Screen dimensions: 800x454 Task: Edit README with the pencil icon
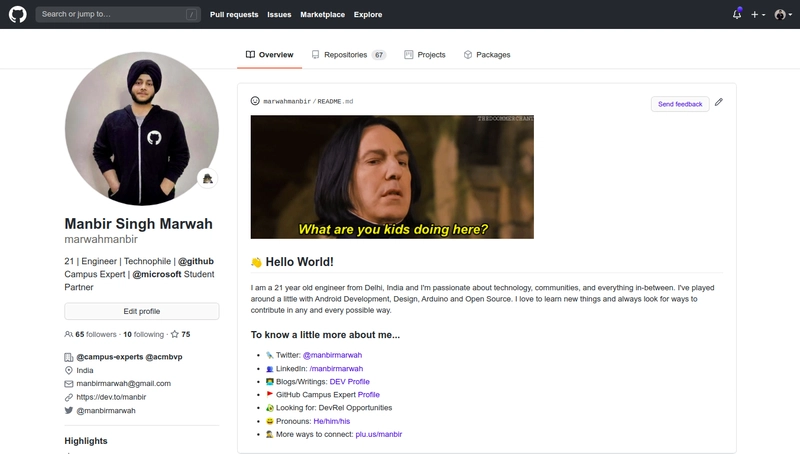[718, 102]
